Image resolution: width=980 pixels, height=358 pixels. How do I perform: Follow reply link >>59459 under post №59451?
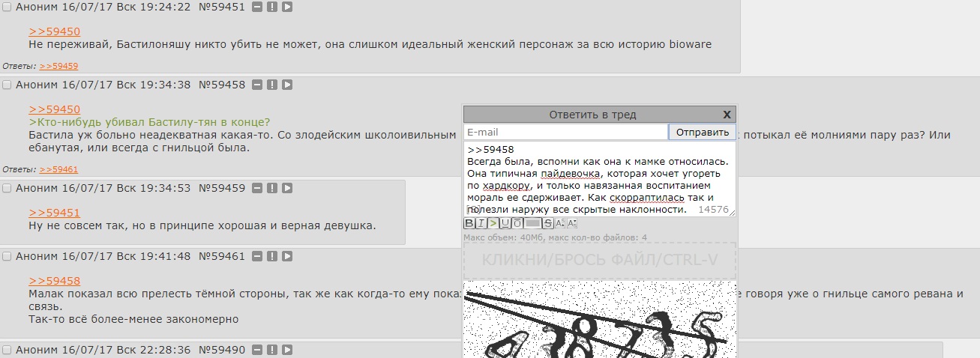58,66
